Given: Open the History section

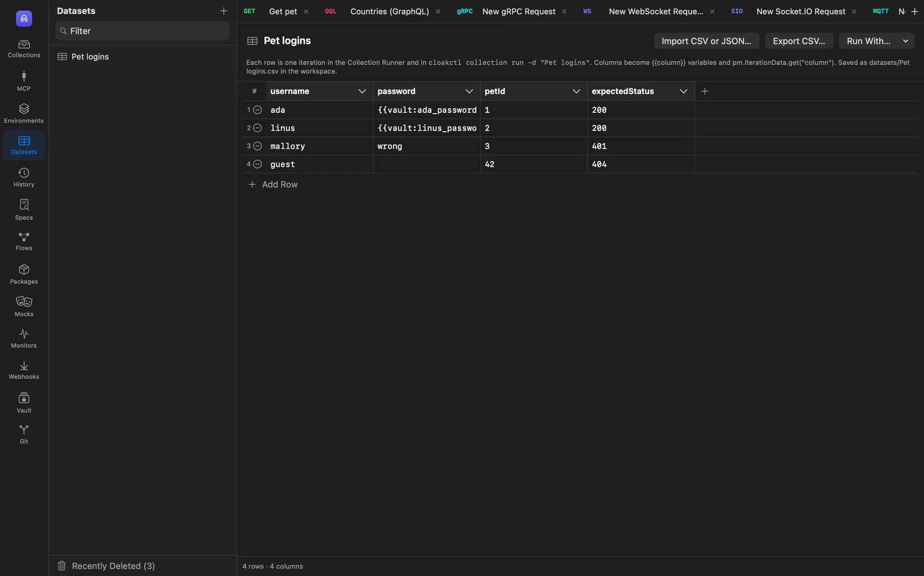Looking at the screenshot, I should 24,178.
